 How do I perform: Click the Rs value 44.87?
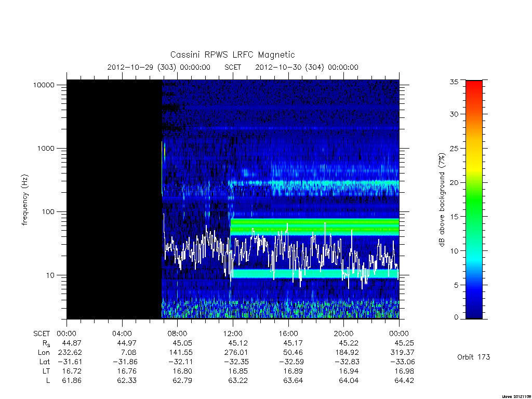(72, 343)
